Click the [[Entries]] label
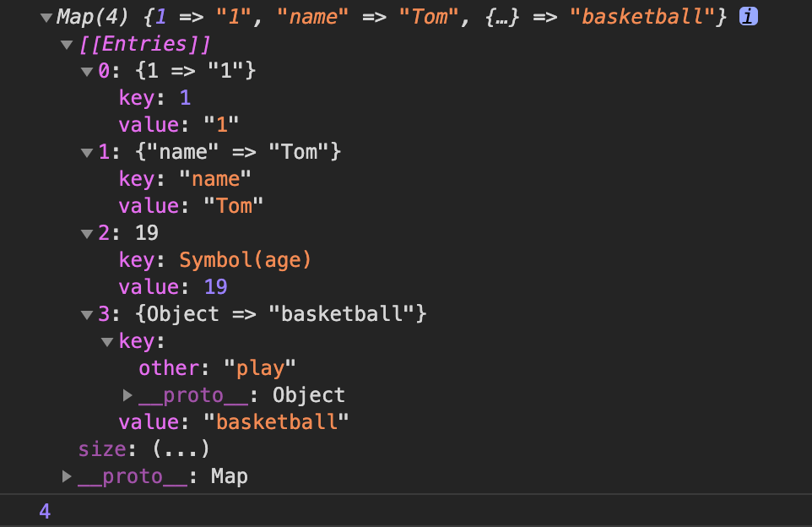812x527 pixels. click(144, 45)
